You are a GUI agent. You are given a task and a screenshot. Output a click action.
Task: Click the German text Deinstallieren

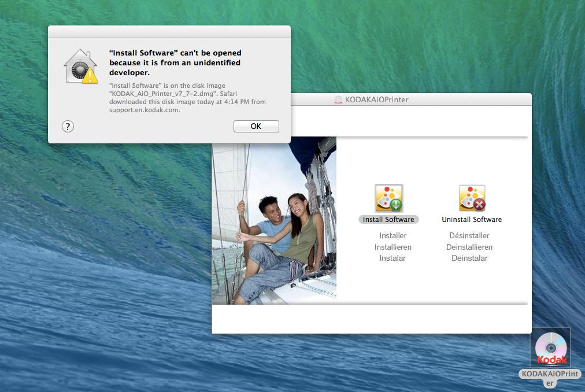click(x=469, y=247)
